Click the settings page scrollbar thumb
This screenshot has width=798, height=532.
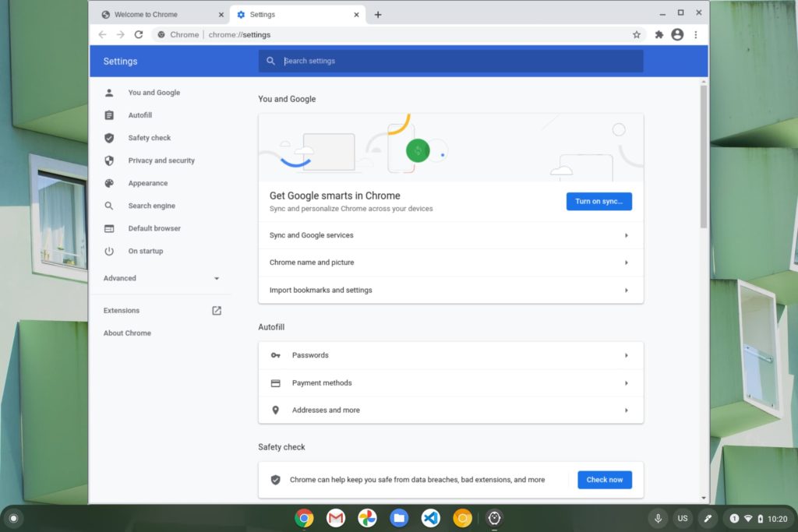[x=704, y=157]
